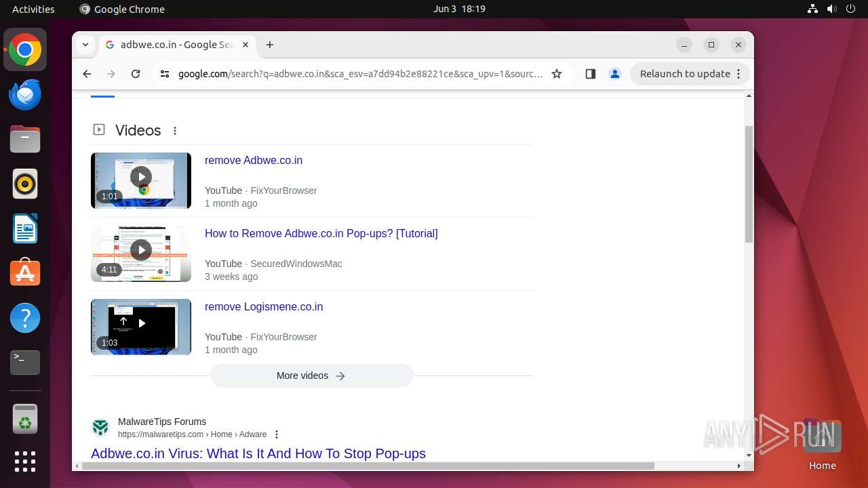Play the 4:11 video thumbnail
868x488 pixels.
pyautogui.click(x=141, y=253)
